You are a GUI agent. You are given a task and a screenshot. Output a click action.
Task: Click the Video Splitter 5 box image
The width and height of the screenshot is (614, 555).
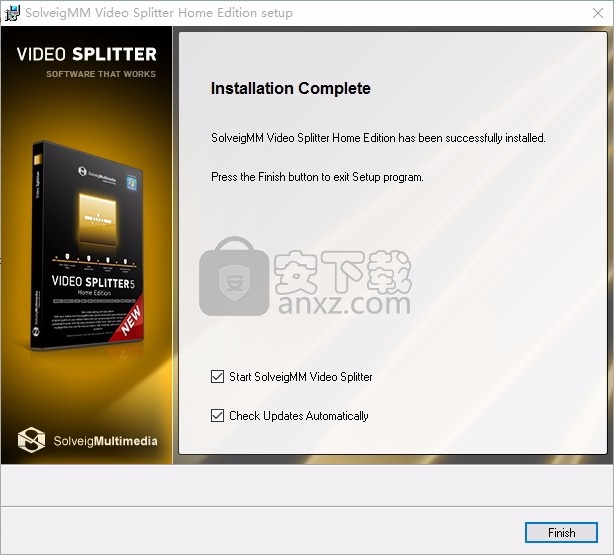pyautogui.click(x=87, y=246)
